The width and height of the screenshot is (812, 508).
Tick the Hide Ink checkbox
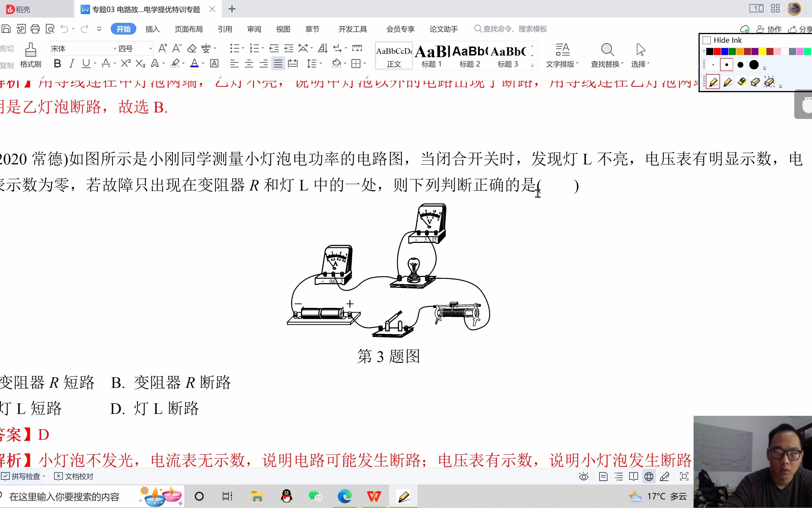point(706,40)
